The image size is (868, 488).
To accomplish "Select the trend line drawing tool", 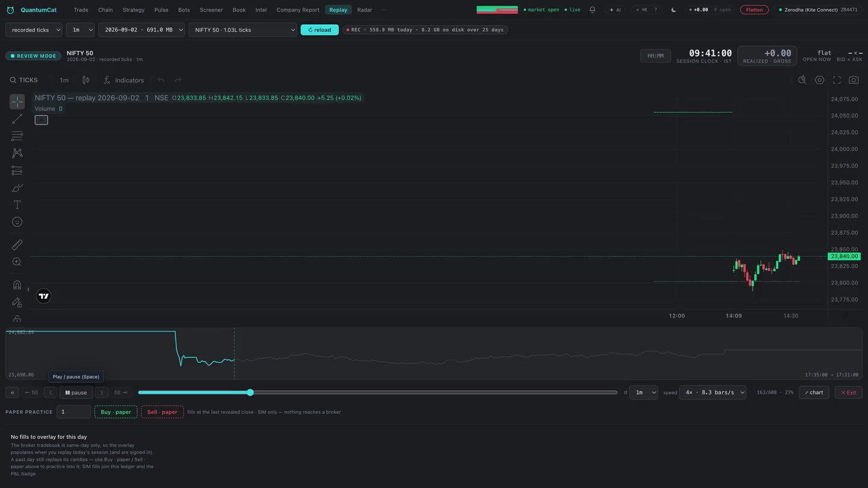I will (17, 119).
